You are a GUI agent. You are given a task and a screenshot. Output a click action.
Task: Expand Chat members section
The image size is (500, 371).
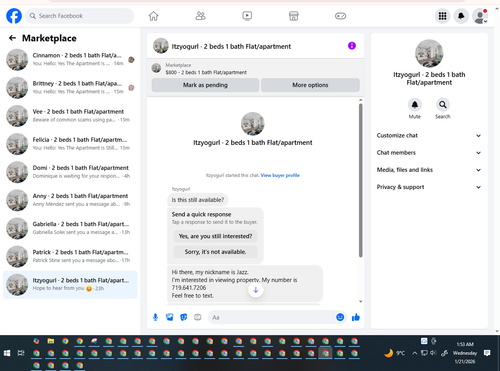(429, 153)
